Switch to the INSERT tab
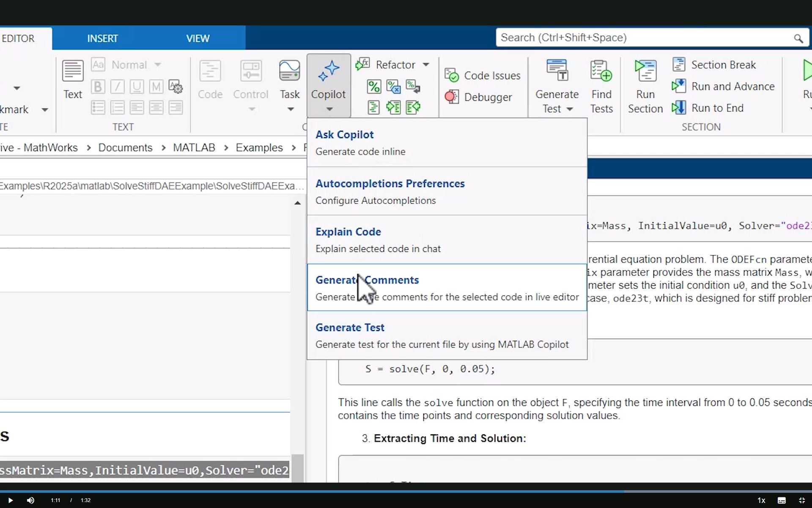 102,39
